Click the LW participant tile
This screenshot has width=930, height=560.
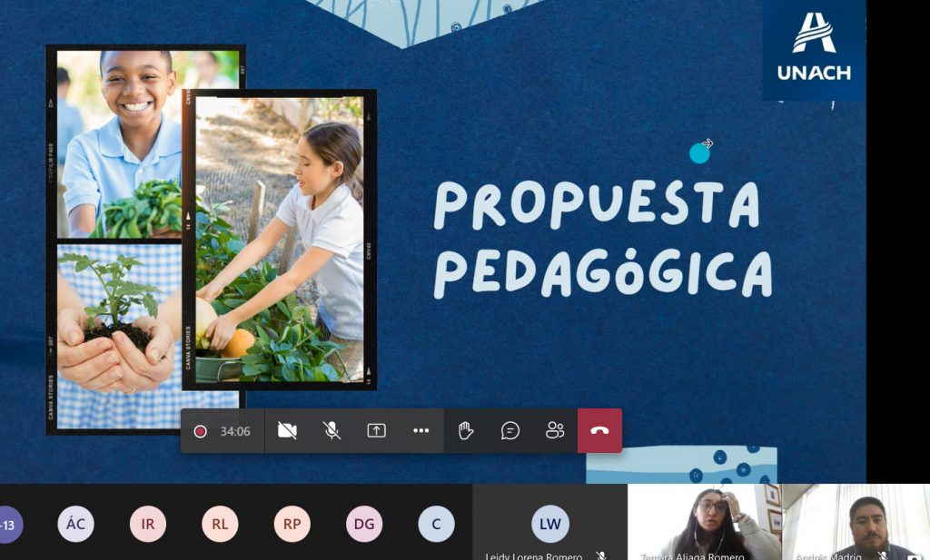549,524
